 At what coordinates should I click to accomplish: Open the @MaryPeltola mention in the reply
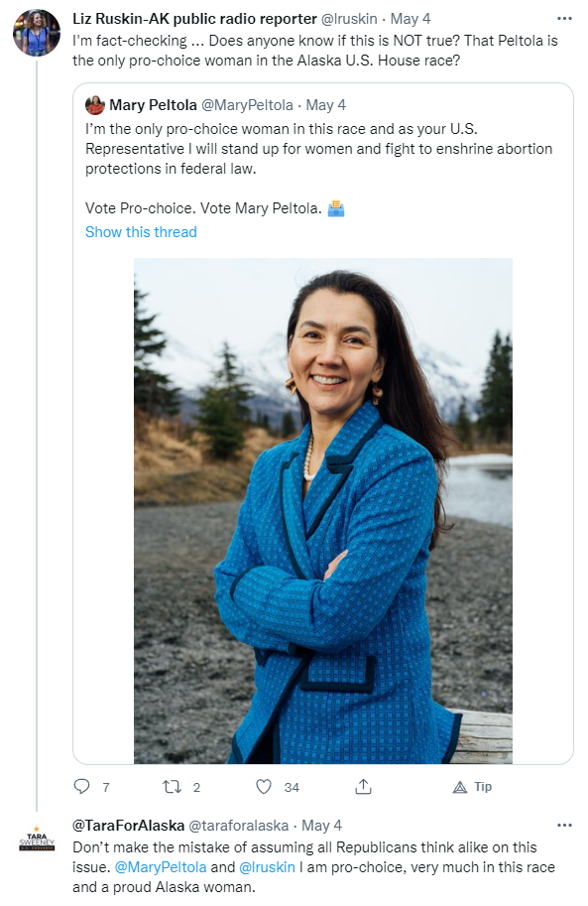(161, 867)
